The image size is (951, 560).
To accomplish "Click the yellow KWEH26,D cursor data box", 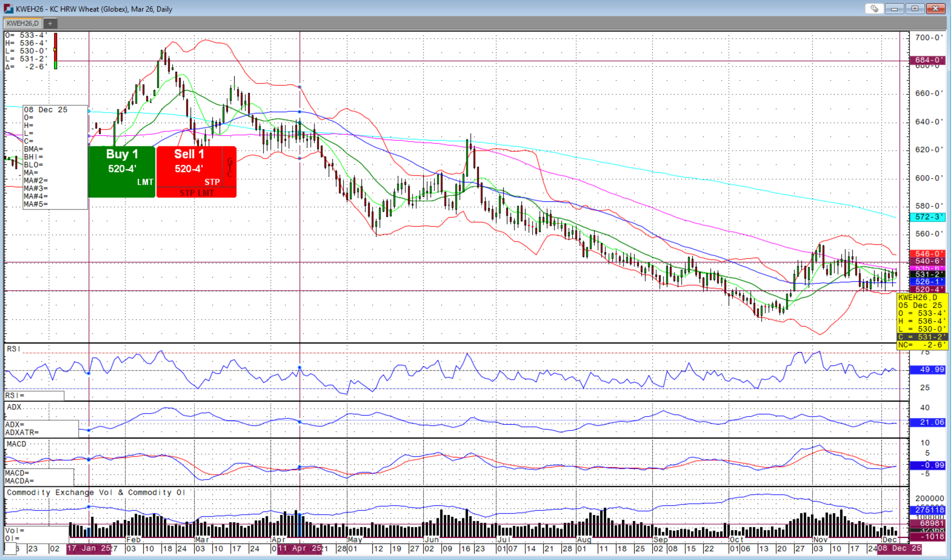I will [922, 321].
